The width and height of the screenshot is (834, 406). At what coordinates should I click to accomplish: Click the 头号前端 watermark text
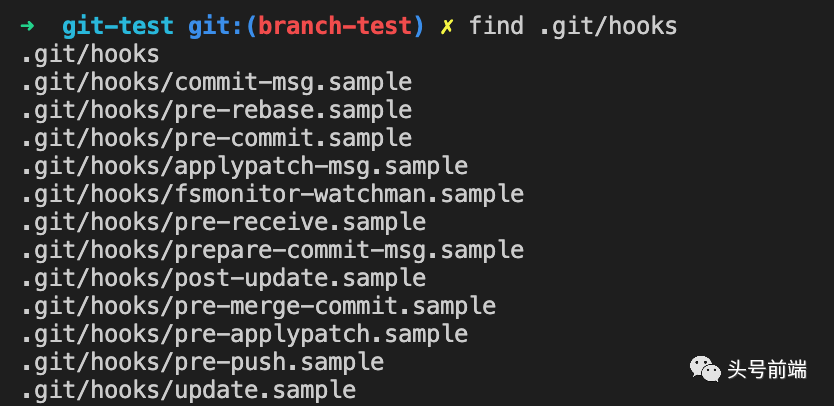pos(767,369)
